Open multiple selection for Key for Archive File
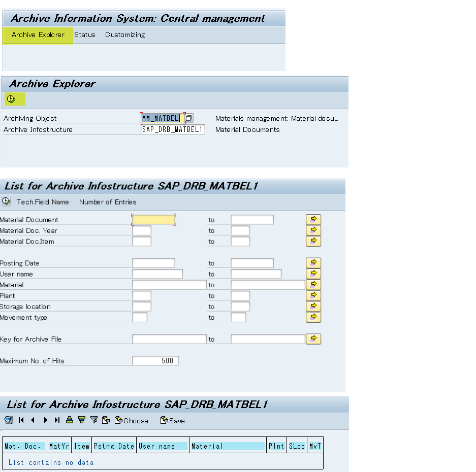The width and height of the screenshot is (476, 472). (x=313, y=339)
